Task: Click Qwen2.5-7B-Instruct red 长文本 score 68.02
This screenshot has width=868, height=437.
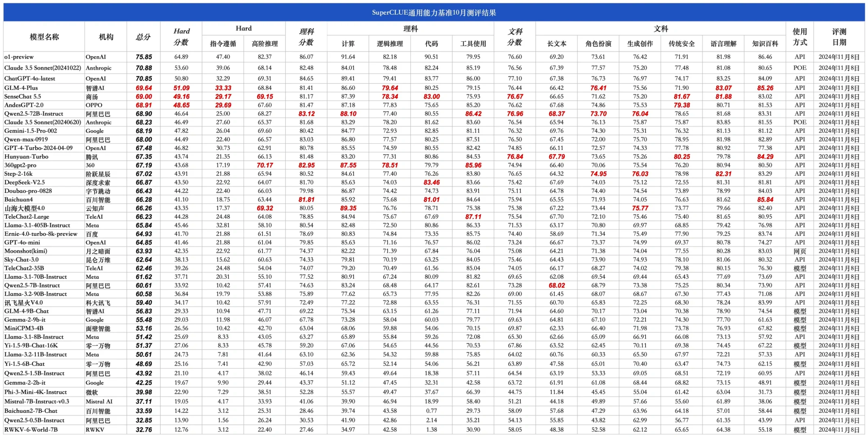Action: (557, 286)
